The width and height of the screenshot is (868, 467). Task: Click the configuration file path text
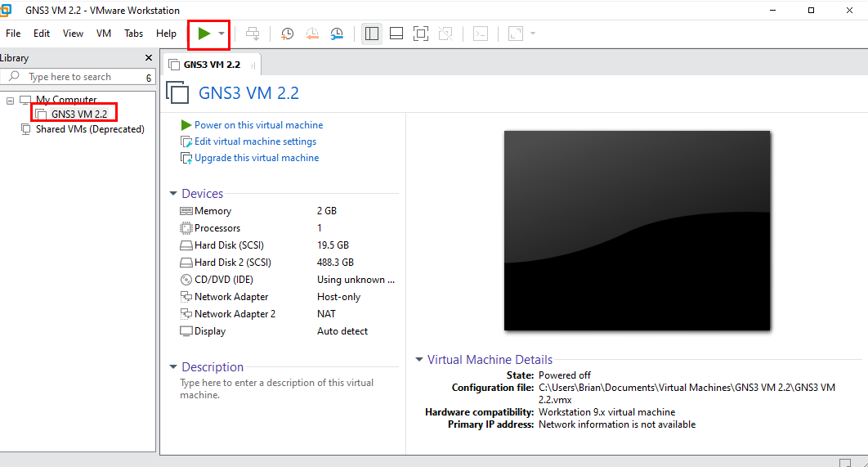pyautogui.click(x=687, y=393)
